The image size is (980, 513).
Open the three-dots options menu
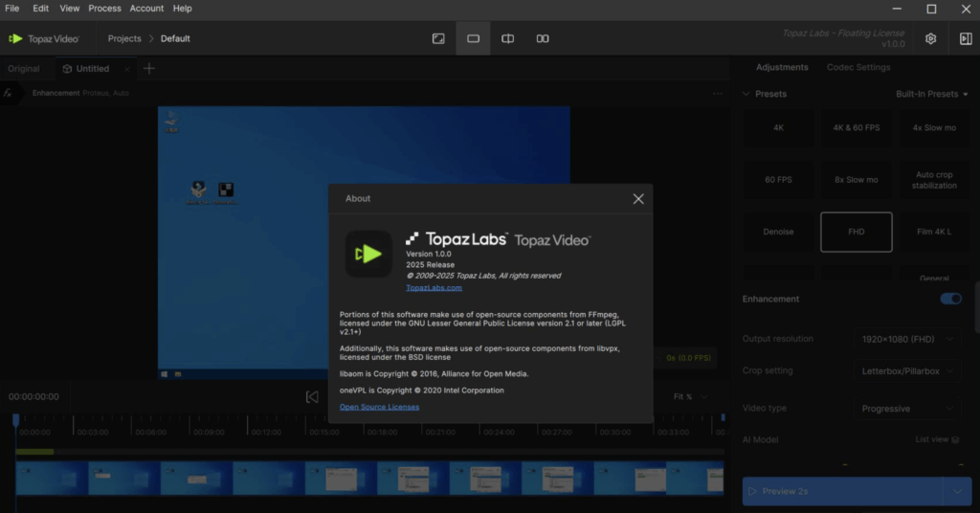point(718,93)
